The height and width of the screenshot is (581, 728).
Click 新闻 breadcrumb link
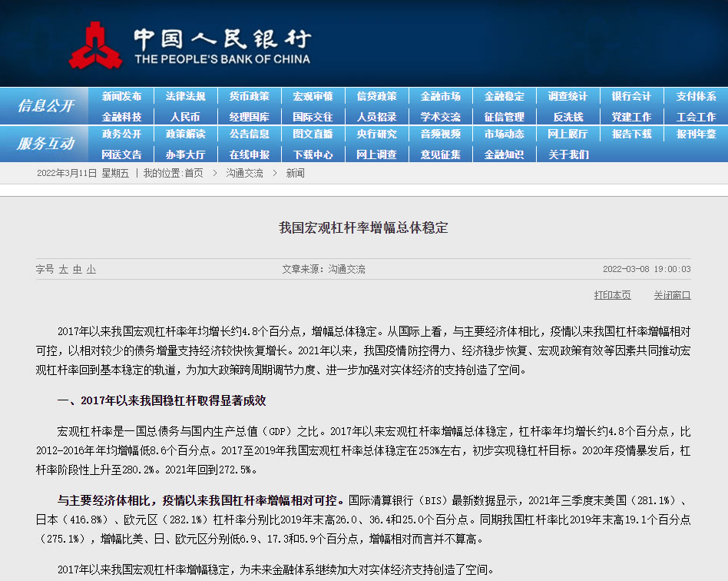coord(296,174)
